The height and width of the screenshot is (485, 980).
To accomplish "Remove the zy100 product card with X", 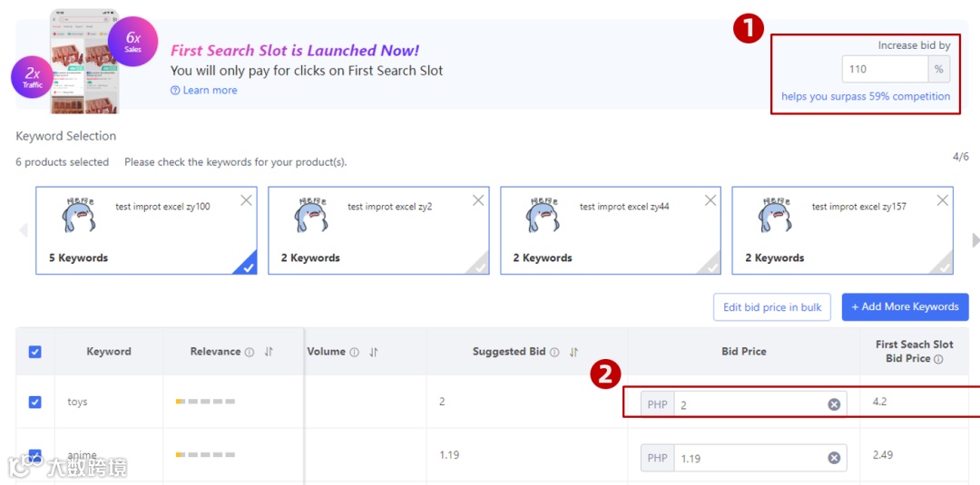I will [x=246, y=200].
